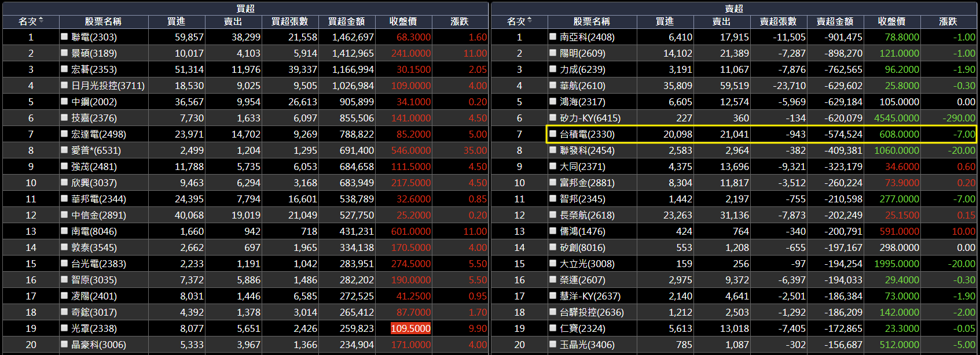The width and height of the screenshot is (980, 355).
Task: Check the box beside 景碩(3189)
Action: [x=64, y=53]
